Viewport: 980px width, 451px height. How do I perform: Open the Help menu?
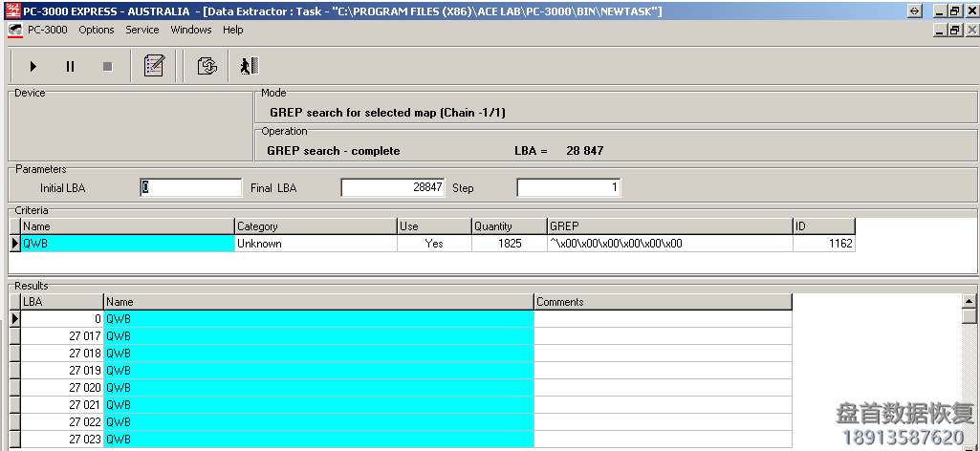pyautogui.click(x=233, y=30)
